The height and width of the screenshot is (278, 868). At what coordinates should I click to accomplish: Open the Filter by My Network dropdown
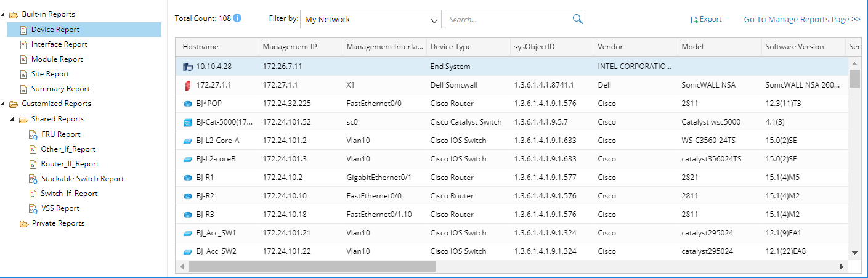point(370,19)
